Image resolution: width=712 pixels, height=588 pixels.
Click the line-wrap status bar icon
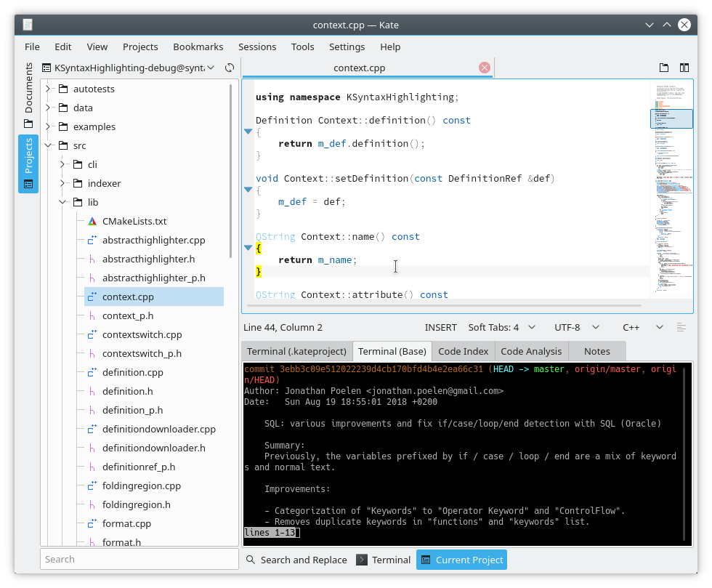tap(681, 327)
